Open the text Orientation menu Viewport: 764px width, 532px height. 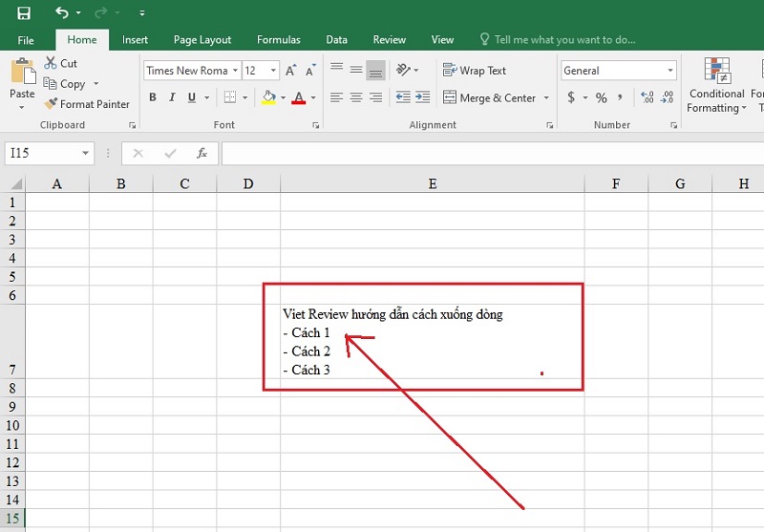407,70
